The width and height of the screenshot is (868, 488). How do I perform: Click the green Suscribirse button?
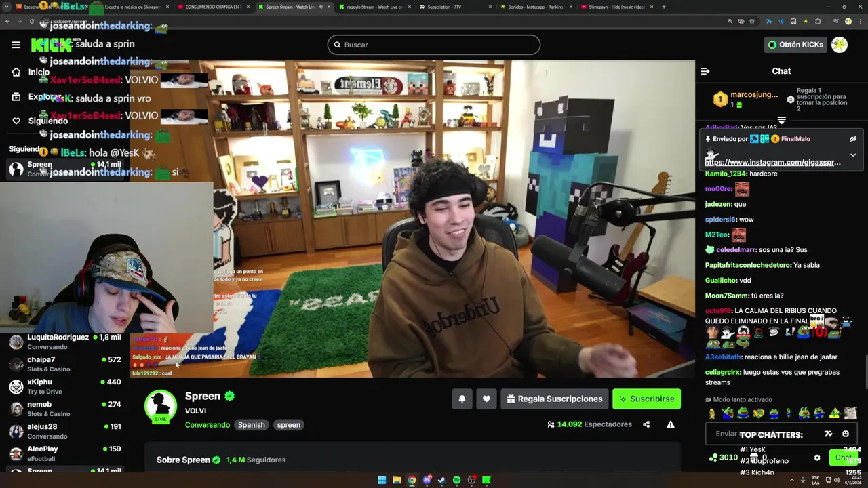pos(646,399)
